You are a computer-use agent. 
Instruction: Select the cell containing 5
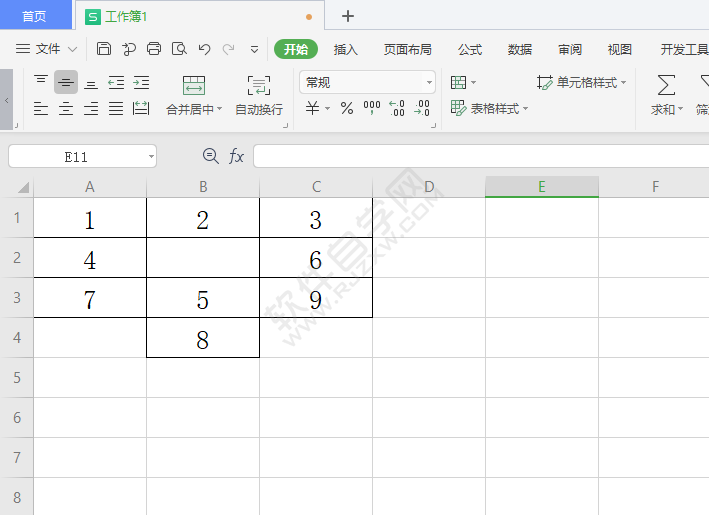coord(203,298)
